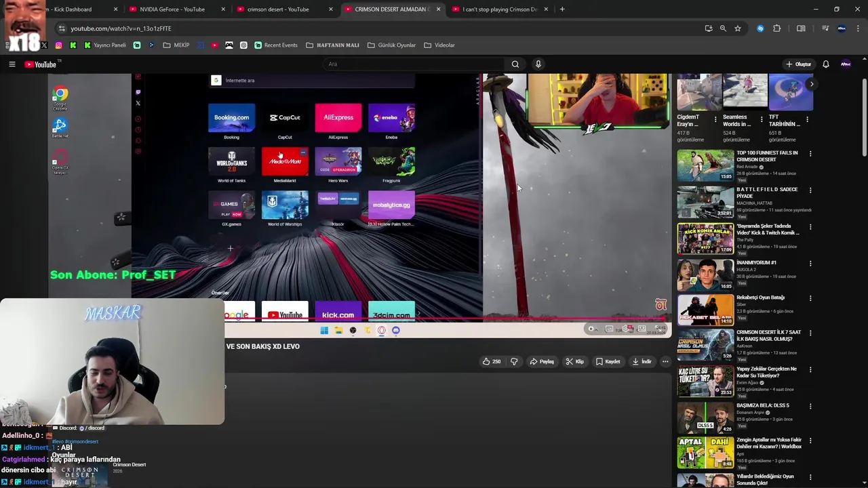
Task: Open the Extensions puzzle icon
Action: tap(777, 28)
